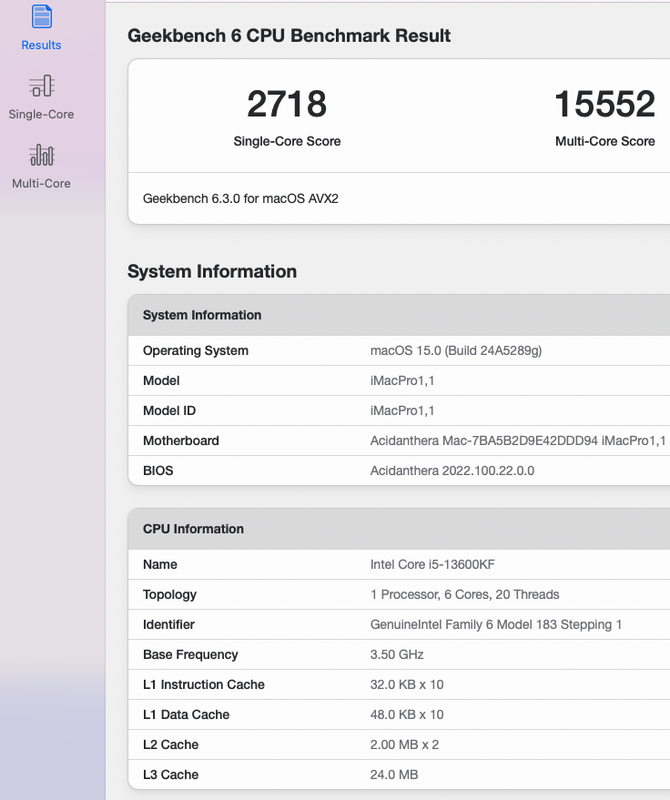This screenshot has height=800, width=670.
Task: Click the 2718 single-core score value
Action: [x=287, y=104]
